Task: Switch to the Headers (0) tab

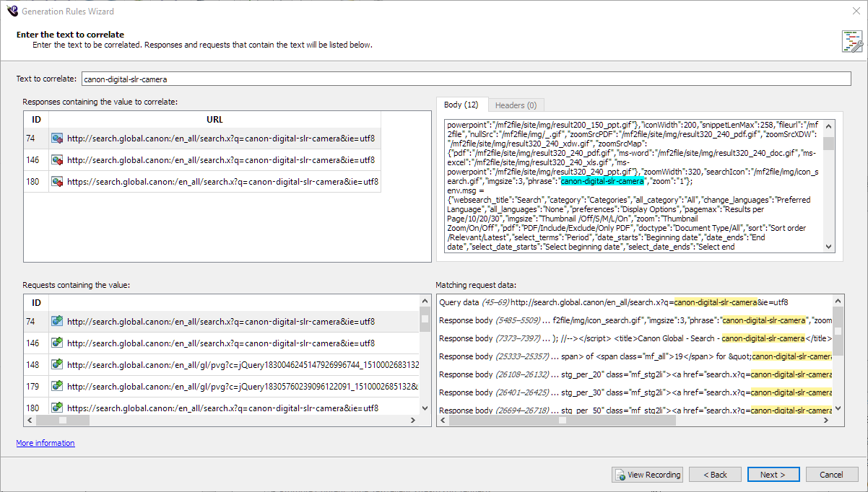Action: coord(516,105)
